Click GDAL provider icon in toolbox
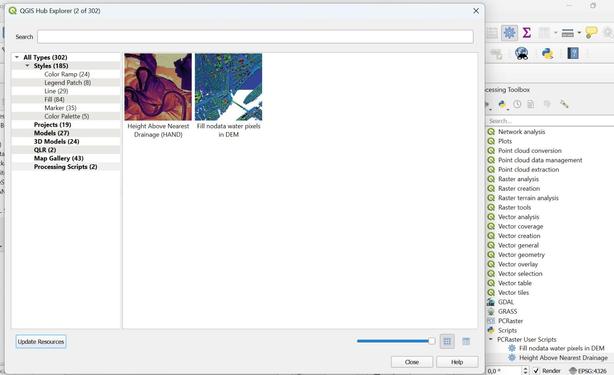Image resolution: width=614 pixels, height=375 pixels. [x=491, y=302]
